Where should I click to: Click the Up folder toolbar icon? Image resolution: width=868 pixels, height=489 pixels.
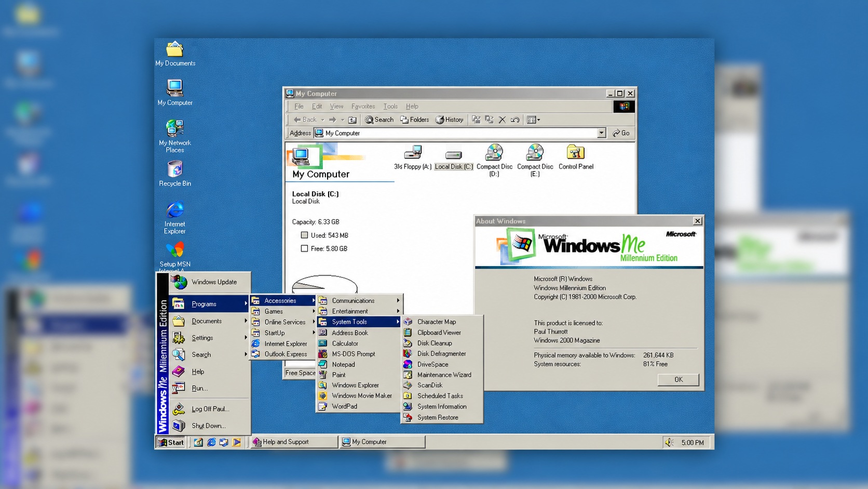click(352, 120)
